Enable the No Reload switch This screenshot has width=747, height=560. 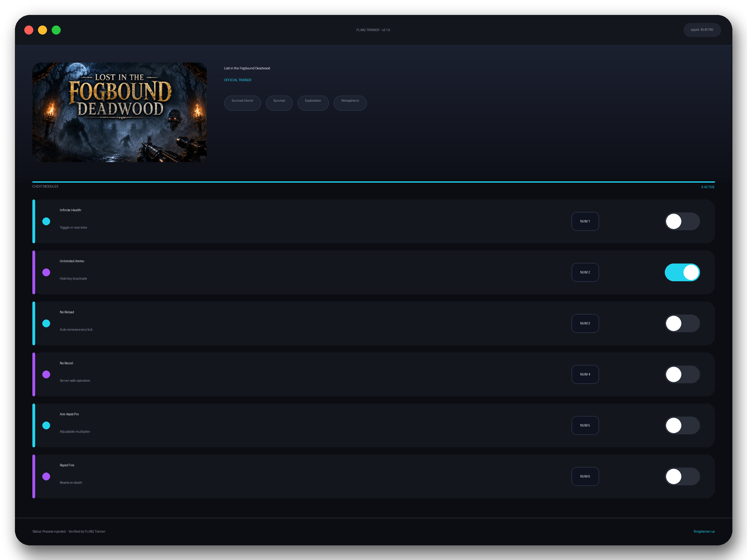point(682,323)
